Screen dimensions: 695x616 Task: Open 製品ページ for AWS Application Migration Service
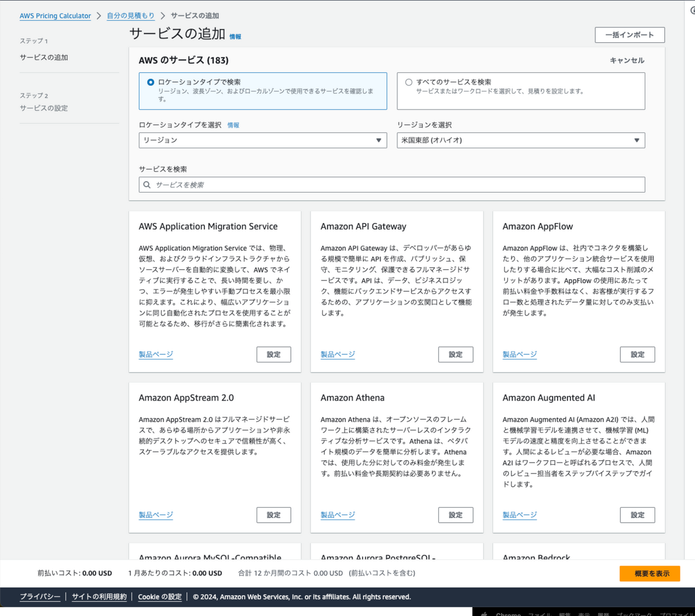[156, 354]
